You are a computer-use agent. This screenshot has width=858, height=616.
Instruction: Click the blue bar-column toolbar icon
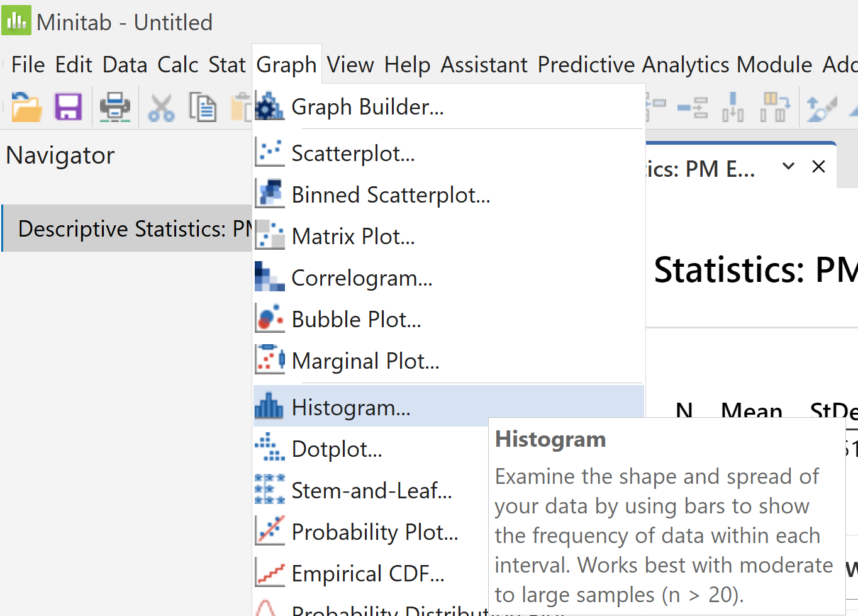pyautogui.click(x=733, y=107)
